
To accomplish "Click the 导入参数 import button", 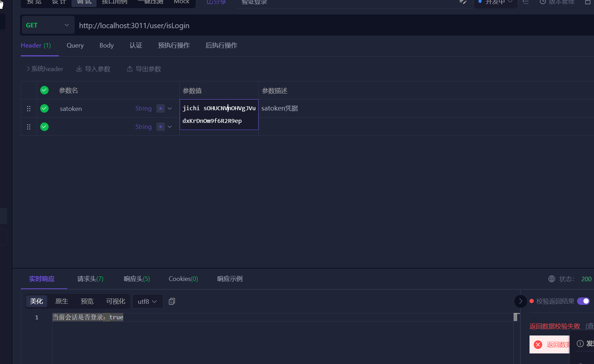I will [93, 69].
